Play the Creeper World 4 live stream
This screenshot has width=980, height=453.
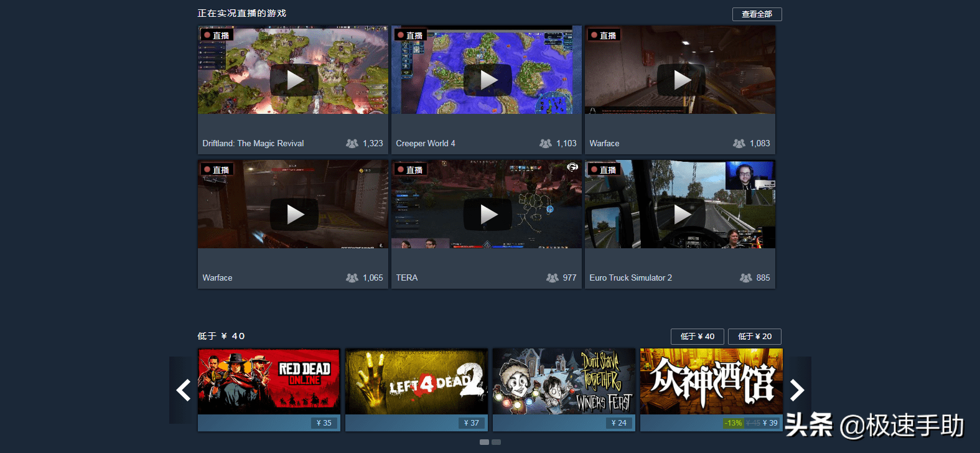click(488, 80)
